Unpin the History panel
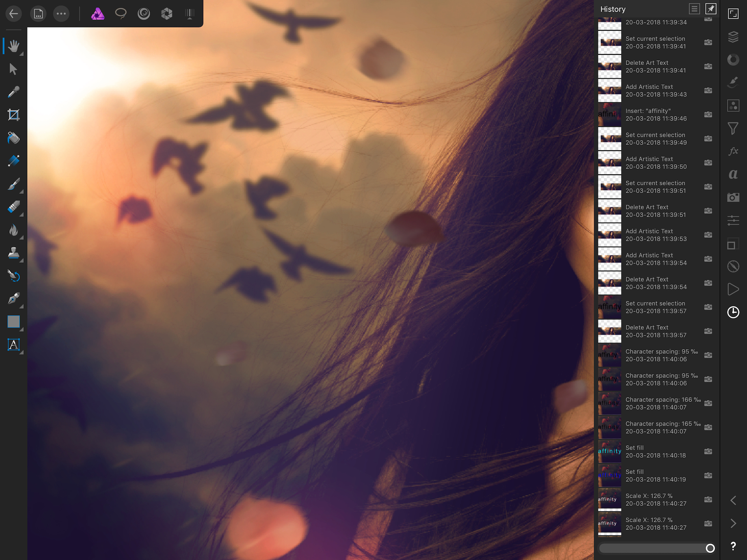This screenshot has width=747, height=560. [x=711, y=9]
